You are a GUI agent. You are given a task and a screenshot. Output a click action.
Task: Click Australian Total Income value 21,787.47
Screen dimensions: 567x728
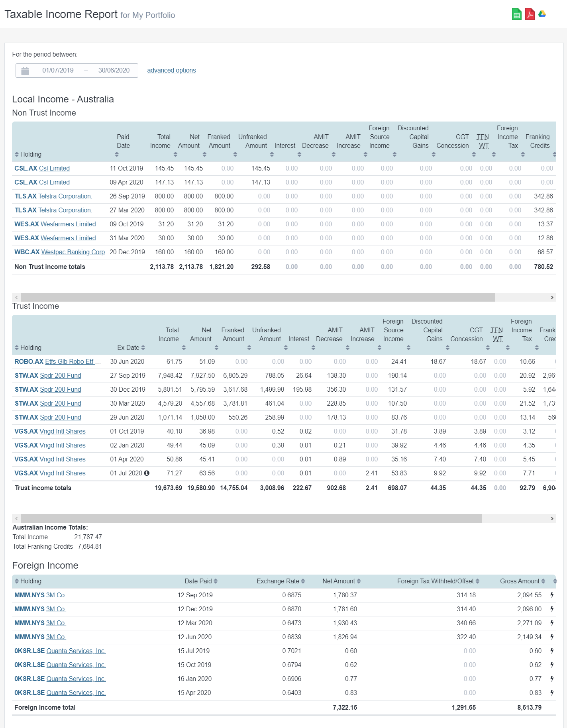tap(88, 537)
